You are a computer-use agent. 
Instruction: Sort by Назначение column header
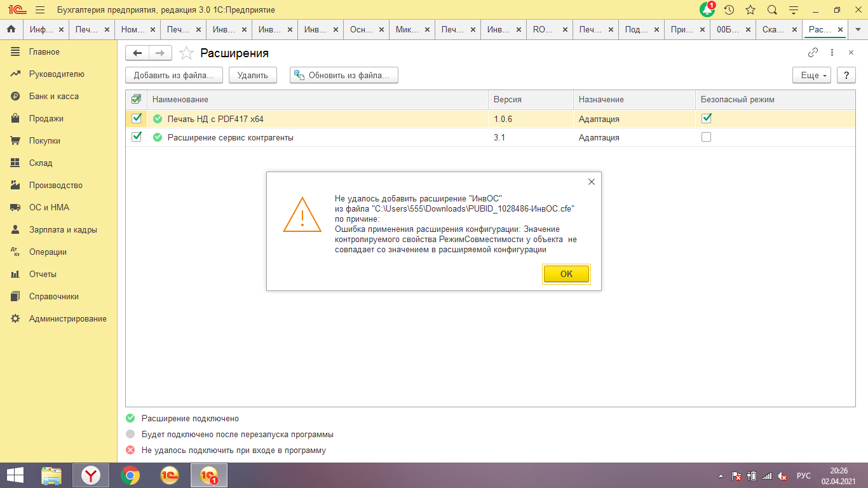coord(634,100)
